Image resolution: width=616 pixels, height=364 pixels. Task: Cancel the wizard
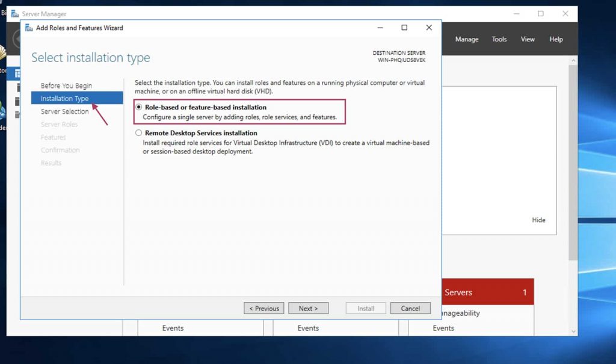(x=410, y=308)
